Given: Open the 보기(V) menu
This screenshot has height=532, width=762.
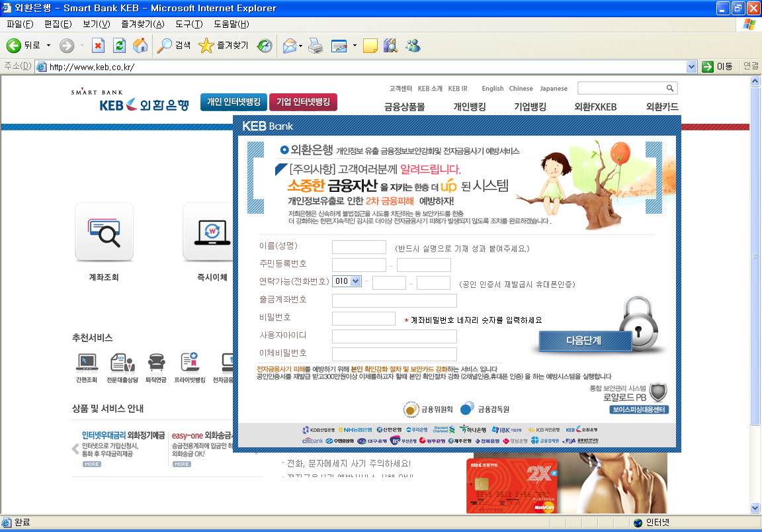Looking at the screenshot, I should point(96,24).
